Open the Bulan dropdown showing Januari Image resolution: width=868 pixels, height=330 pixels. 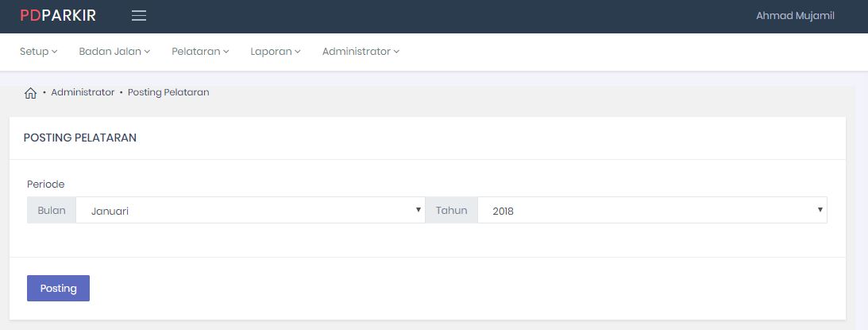click(x=250, y=211)
